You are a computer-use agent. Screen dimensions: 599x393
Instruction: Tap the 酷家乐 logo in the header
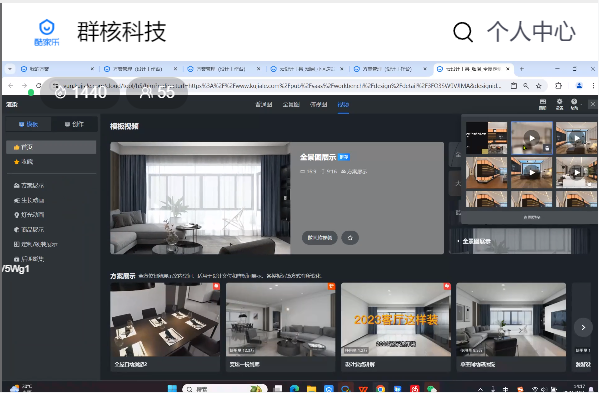coord(47,32)
